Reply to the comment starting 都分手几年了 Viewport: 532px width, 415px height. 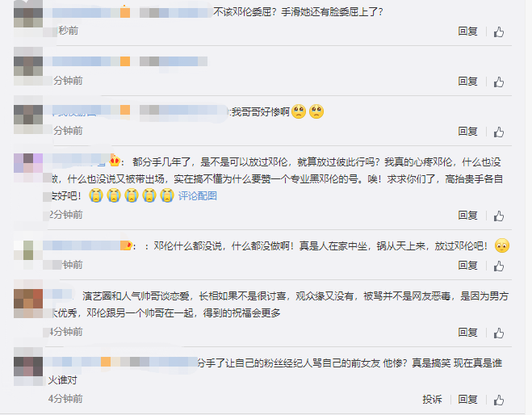[x=467, y=215]
